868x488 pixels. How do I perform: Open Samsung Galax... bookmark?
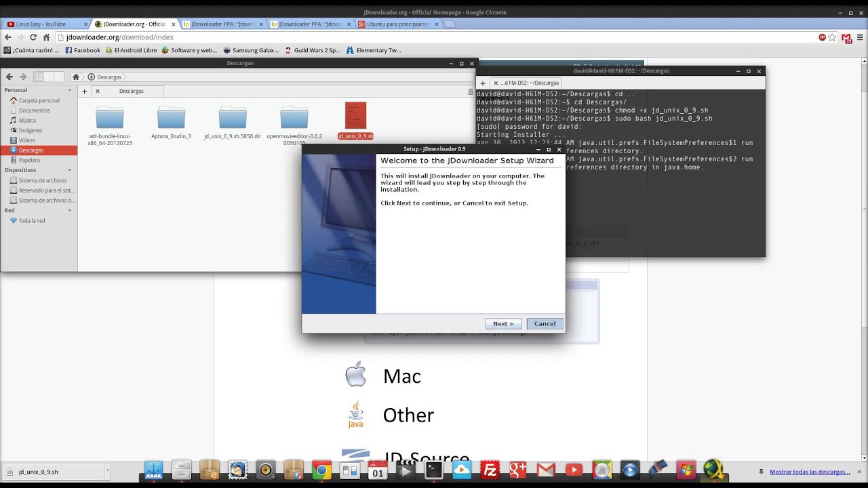251,50
